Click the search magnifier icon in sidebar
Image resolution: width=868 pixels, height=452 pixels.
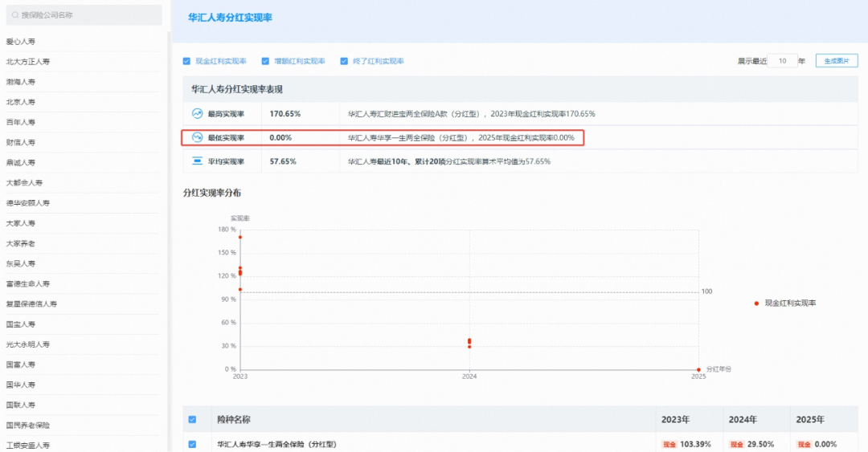(15, 15)
